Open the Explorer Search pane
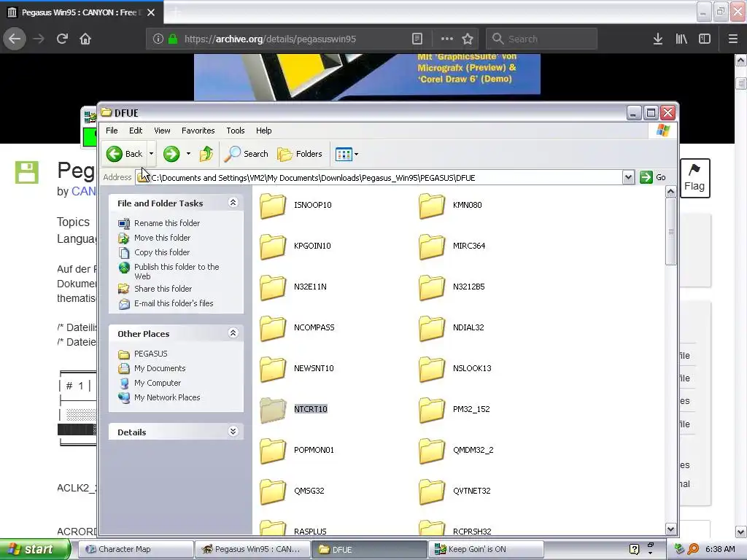Viewport: 747px width, 560px height. click(247, 154)
